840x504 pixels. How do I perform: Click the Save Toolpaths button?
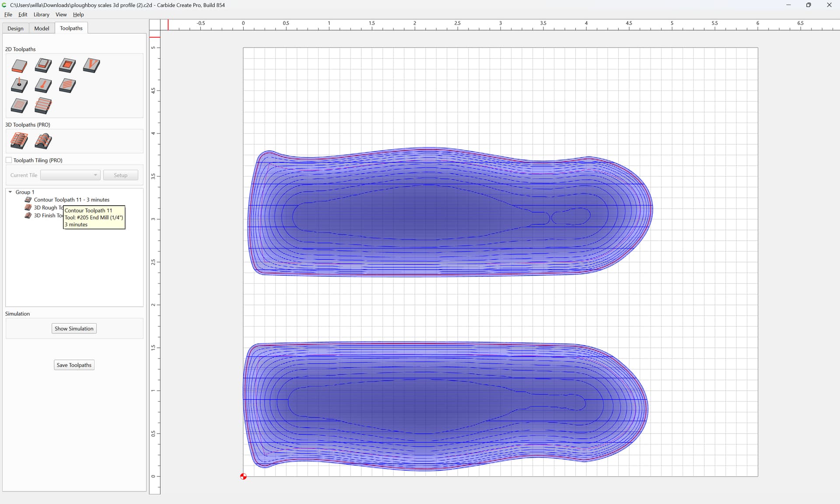tap(74, 365)
